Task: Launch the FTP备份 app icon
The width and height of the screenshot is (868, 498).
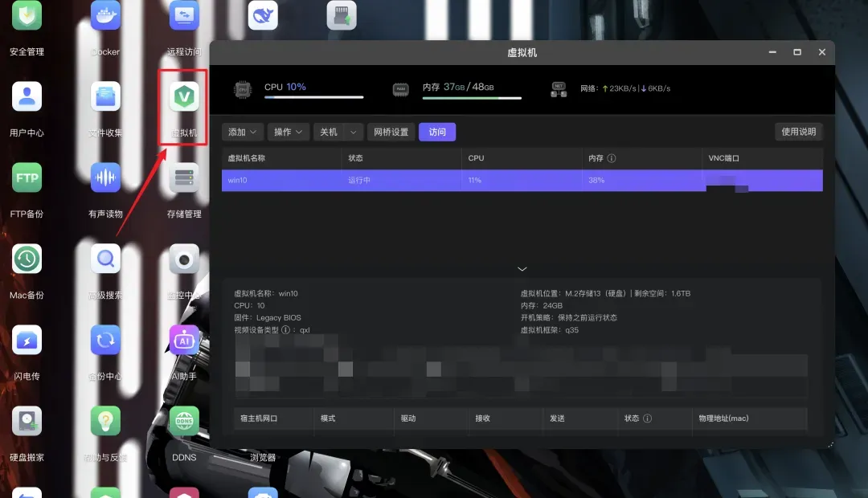Action: coord(27,178)
